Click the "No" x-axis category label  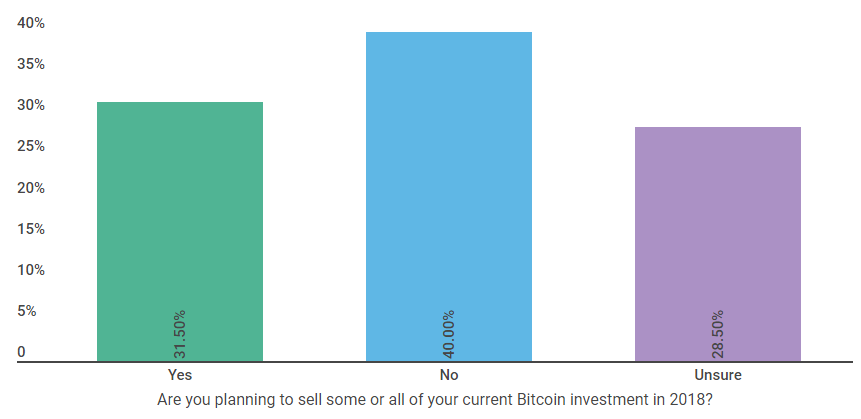(449, 376)
